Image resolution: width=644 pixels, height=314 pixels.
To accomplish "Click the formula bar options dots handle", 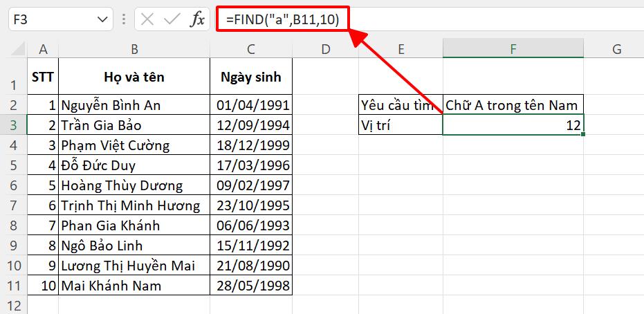I will 123,19.
